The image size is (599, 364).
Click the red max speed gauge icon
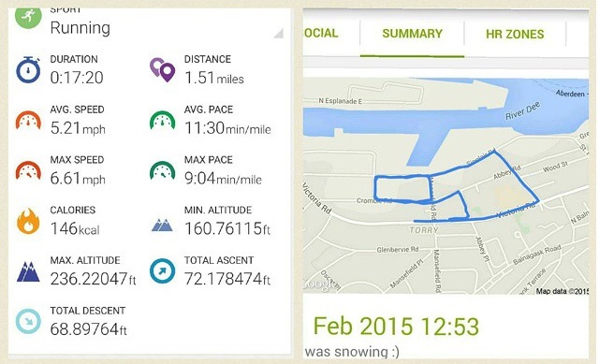pos(28,170)
